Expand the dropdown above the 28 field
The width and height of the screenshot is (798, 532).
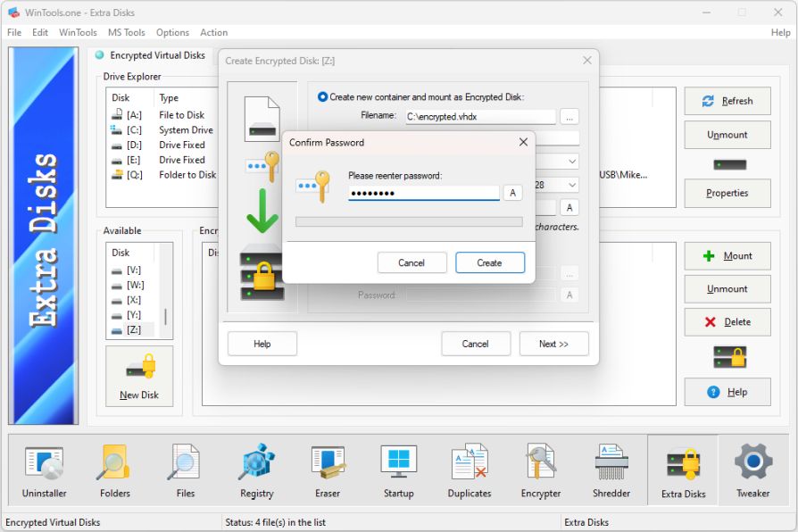point(572,162)
